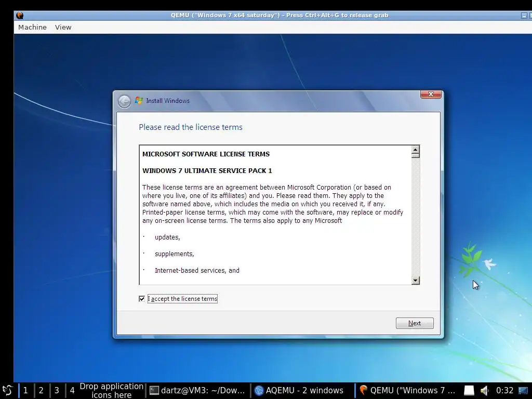Screen dimensions: 532x399
Task: Click 'I accept the license terms' label
Action: coord(182,299)
